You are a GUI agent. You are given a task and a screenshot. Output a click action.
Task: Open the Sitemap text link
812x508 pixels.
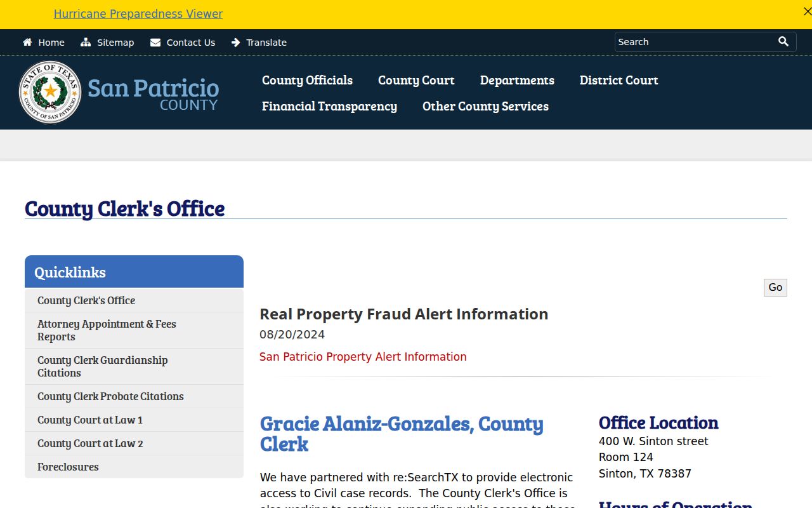pos(115,43)
